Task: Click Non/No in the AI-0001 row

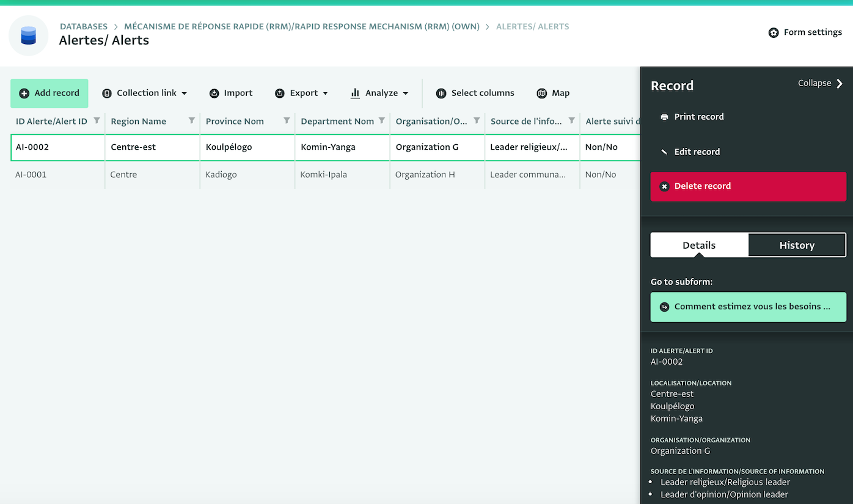Action: [x=610, y=175]
